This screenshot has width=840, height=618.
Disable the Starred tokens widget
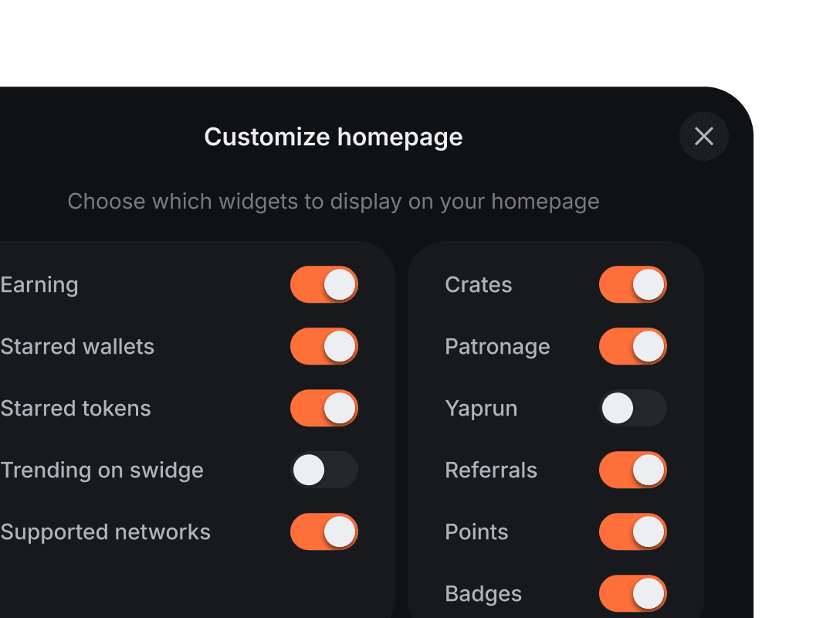click(323, 408)
